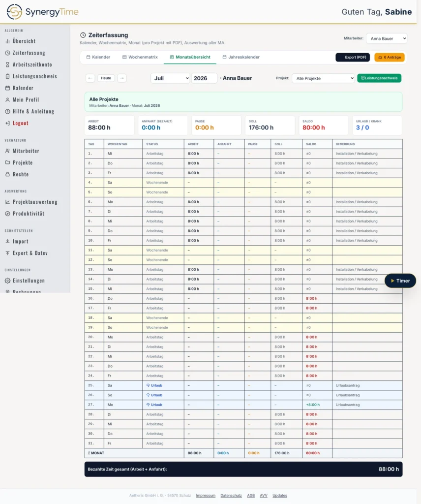Click the 2026 year input field
Viewport: 421px width, 504px height.
click(204, 78)
